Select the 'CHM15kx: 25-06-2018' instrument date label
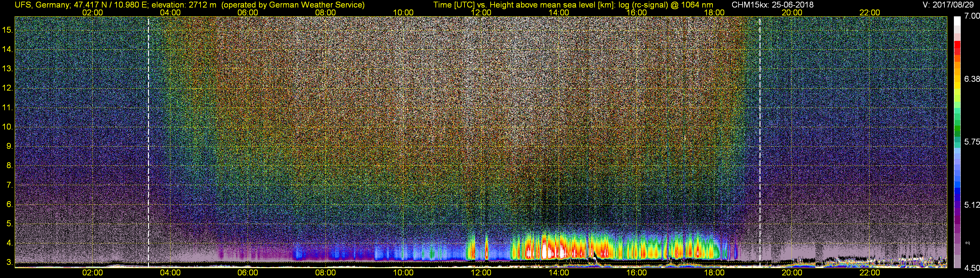Screen dimensions: 980x278 (x=772, y=5)
